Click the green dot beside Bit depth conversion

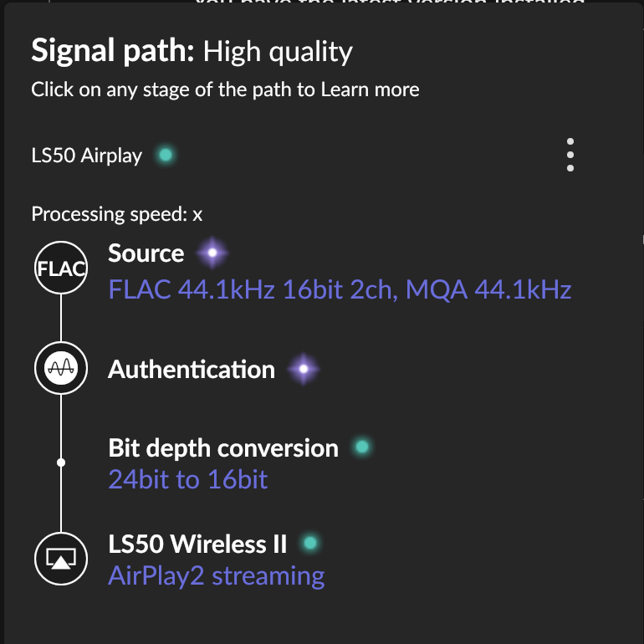point(362,447)
